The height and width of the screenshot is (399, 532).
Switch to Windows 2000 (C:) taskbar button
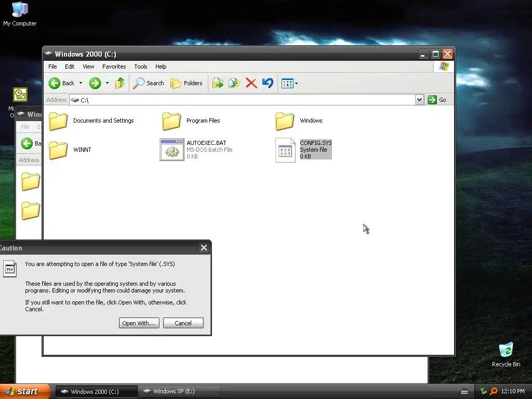tap(96, 392)
